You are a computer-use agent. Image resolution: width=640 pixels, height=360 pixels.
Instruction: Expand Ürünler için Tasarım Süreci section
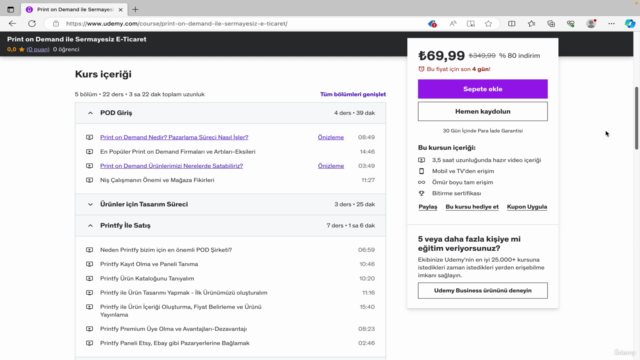pyautogui.click(x=230, y=204)
